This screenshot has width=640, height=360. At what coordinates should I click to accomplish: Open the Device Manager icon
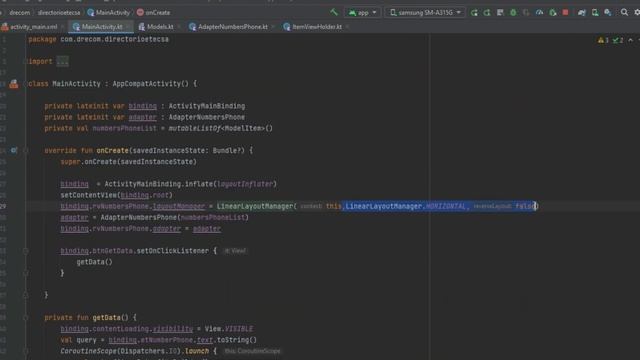595,13
